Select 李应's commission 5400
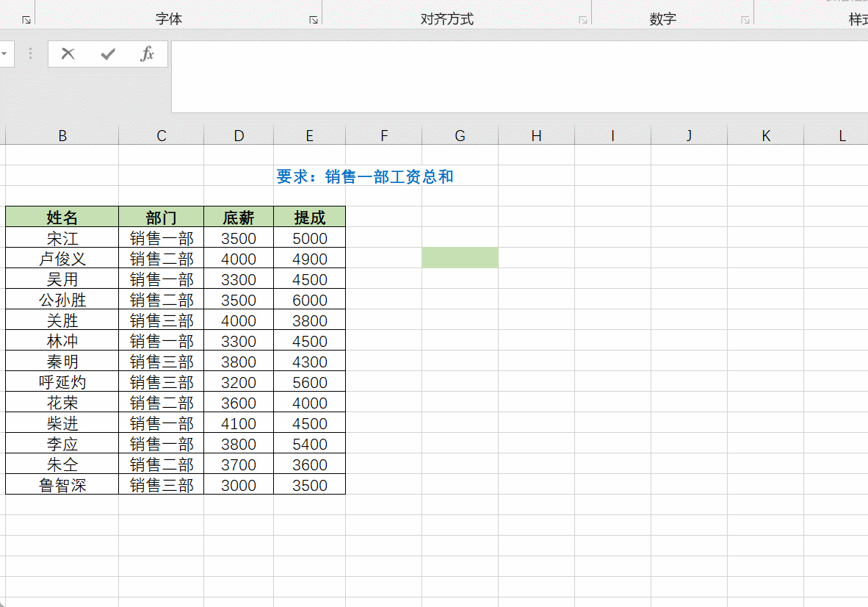The height and width of the screenshot is (607, 868). pyautogui.click(x=309, y=444)
